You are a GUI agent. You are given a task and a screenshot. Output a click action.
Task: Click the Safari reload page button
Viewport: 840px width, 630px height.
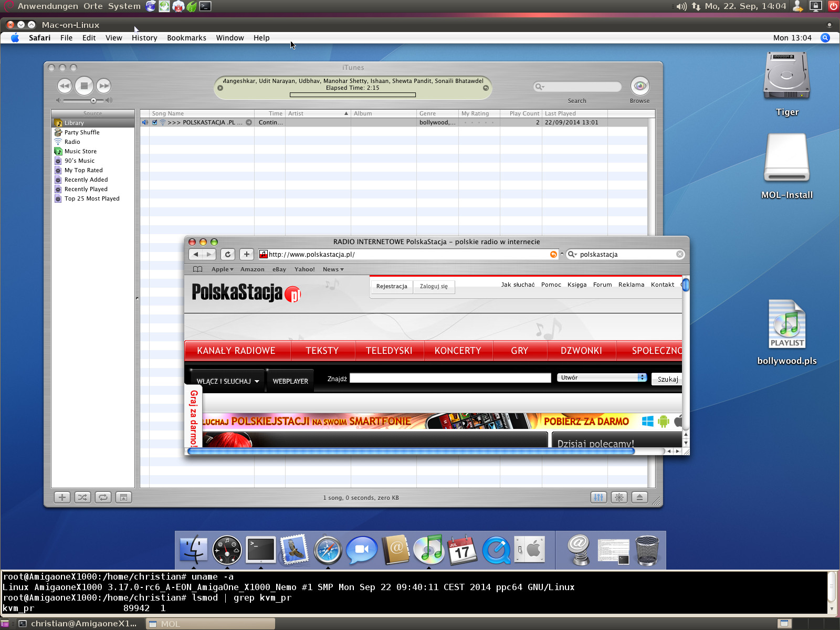[x=227, y=254]
